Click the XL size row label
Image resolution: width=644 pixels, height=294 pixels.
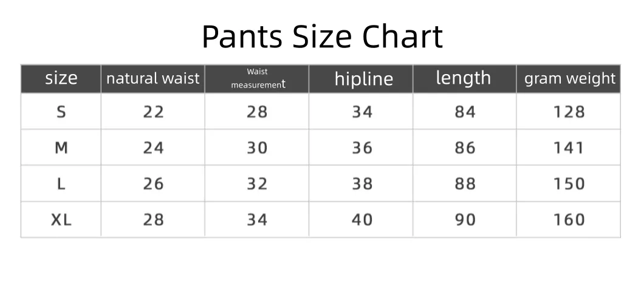pyautogui.click(x=61, y=219)
